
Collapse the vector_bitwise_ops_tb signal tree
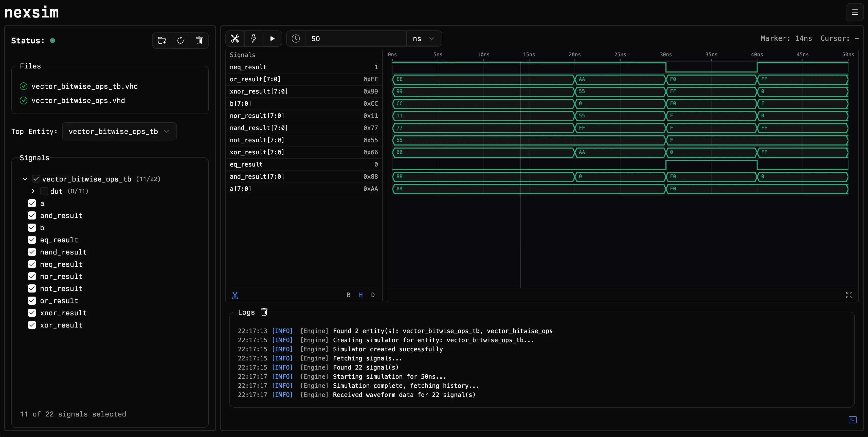(24, 179)
